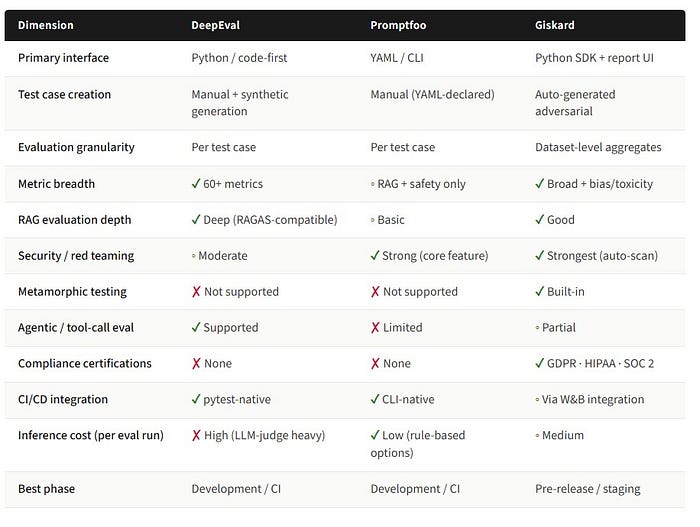Screen dimensions: 700x527
Task: Click the red X beside High (LLM-judge heavy)
Action: coord(196,435)
